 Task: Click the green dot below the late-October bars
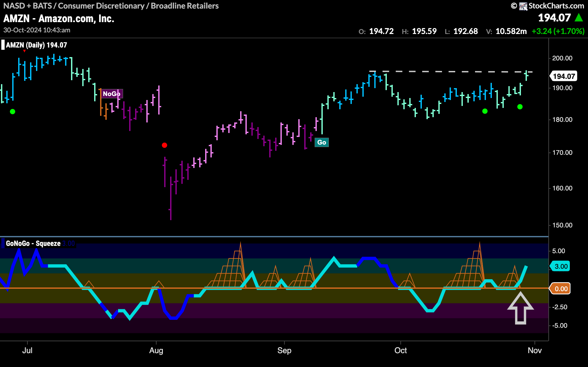pos(520,107)
